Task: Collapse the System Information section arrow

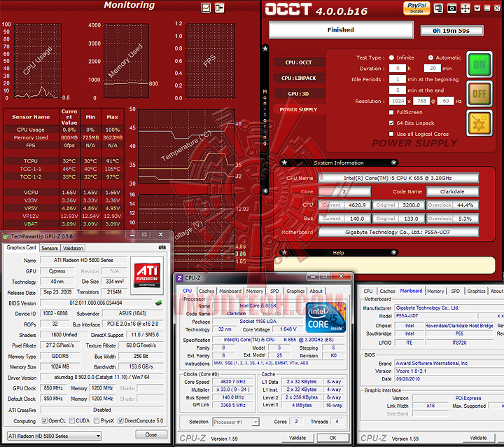Action: tap(393, 163)
